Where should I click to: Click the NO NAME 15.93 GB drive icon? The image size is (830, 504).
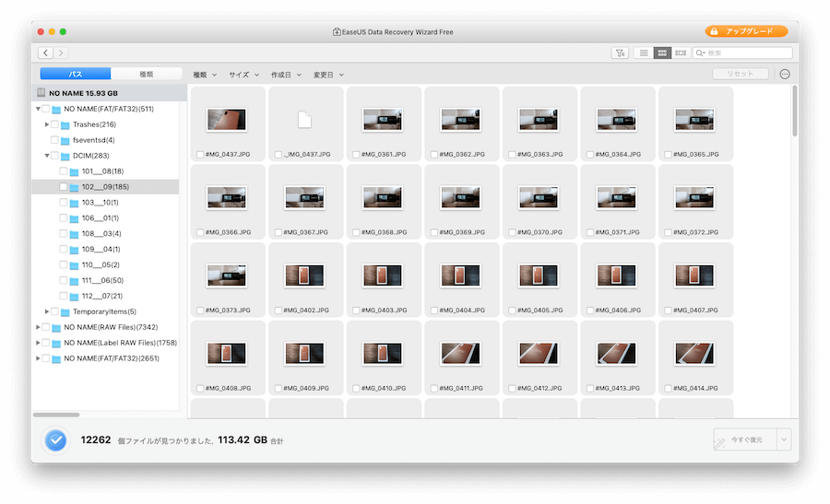click(41, 92)
